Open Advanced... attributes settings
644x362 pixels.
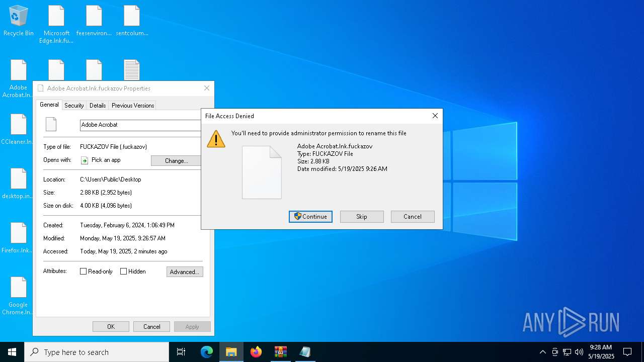pos(185,272)
